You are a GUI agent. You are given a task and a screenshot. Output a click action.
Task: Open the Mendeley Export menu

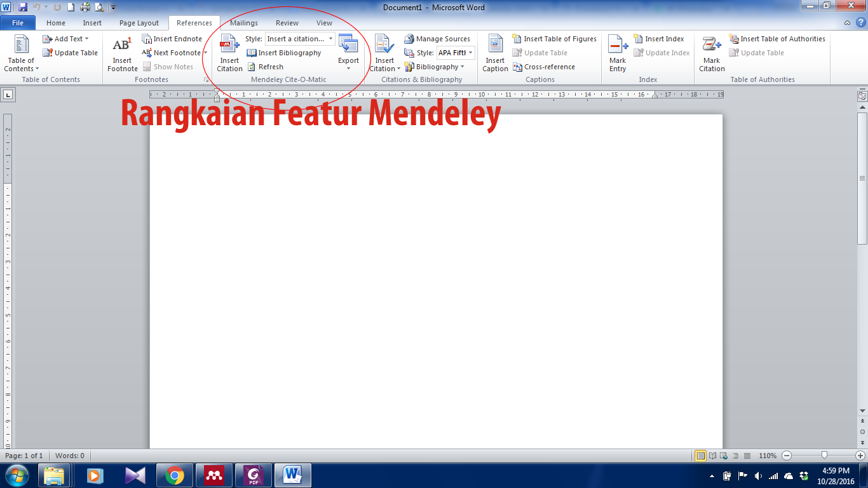[x=348, y=53]
